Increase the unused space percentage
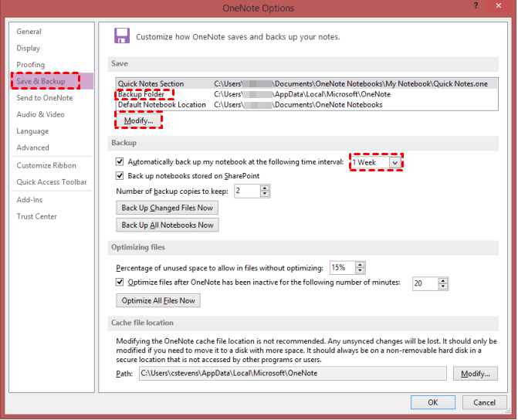This screenshot has width=518, height=420. click(x=360, y=265)
